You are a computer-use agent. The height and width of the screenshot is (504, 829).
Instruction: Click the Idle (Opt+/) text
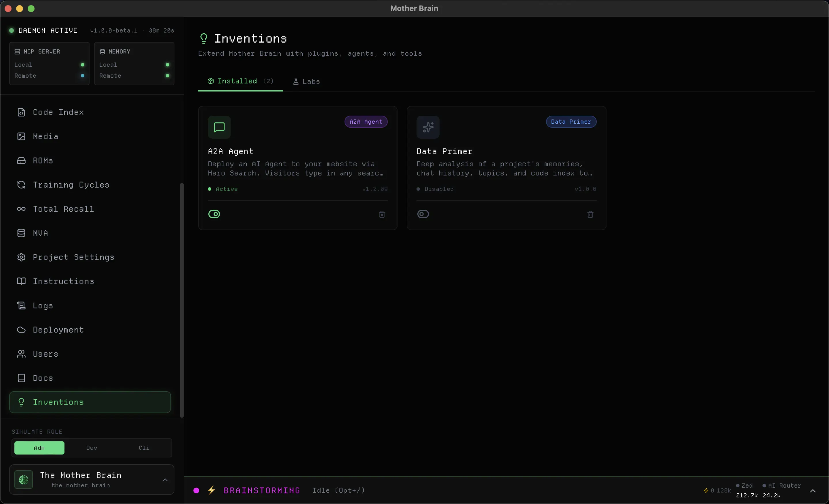click(x=339, y=490)
